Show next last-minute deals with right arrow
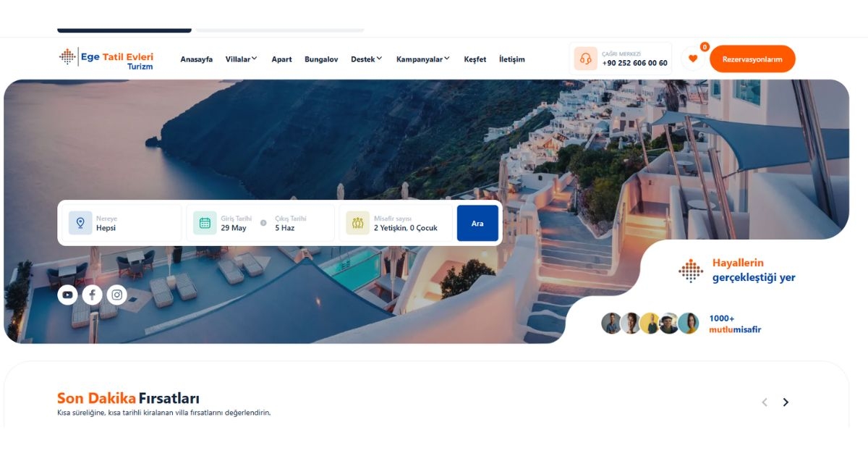This screenshot has height=456, width=868. (786, 402)
